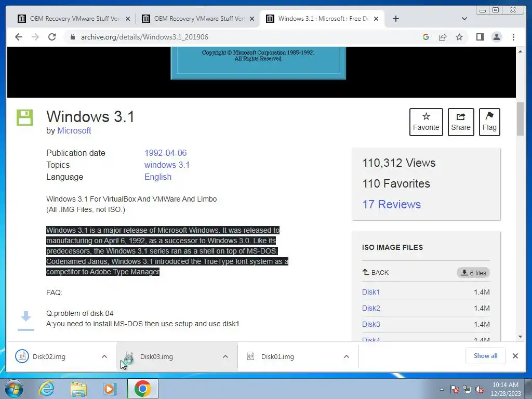This screenshot has width=532, height=399.
Task: Expand options for Disk03.img download
Action: coord(225,356)
